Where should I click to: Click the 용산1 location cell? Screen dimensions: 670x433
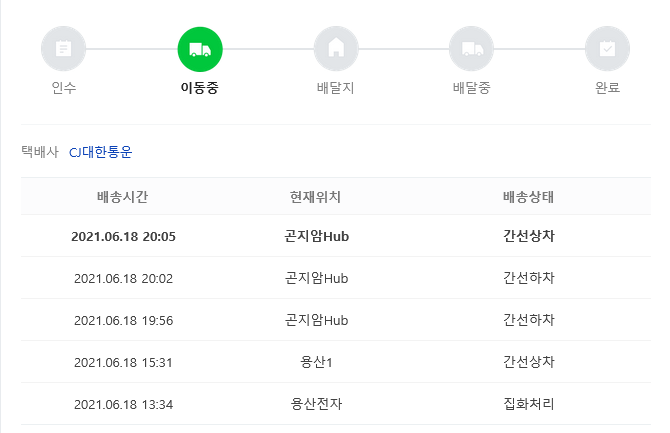315,361
